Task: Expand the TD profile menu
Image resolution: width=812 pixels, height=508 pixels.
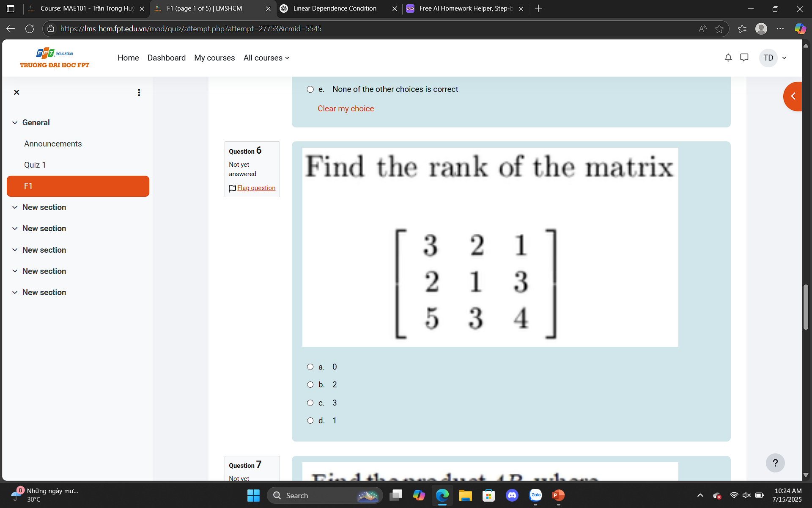Action: pyautogui.click(x=773, y=58)
